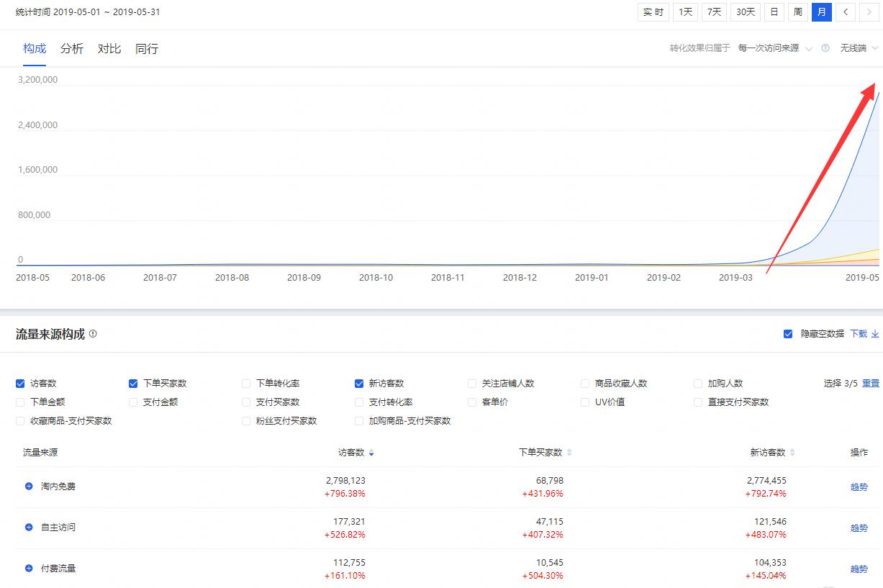Viewport: 883px width, 588px height.
Task: Click the 68,798 order buyers value
Action: [550, 480]
